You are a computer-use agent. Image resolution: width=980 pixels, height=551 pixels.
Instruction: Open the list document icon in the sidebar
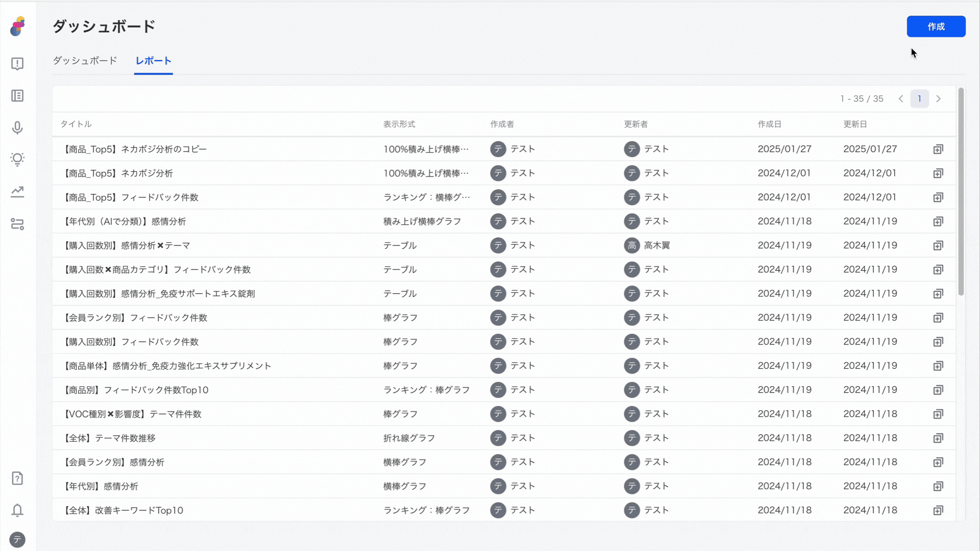(x=17, y=96)
